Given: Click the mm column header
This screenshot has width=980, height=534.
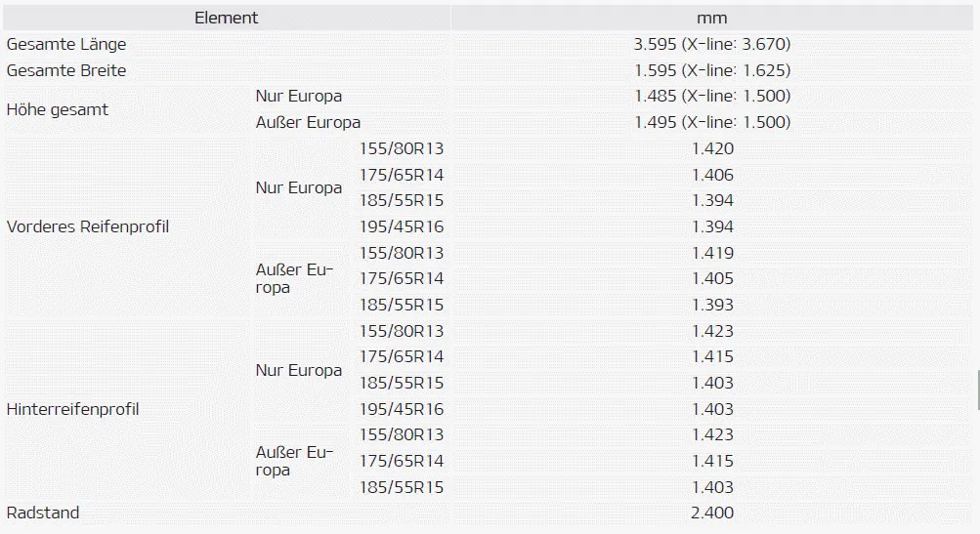Looking at the screenshot, I should (x=712, y=18).
